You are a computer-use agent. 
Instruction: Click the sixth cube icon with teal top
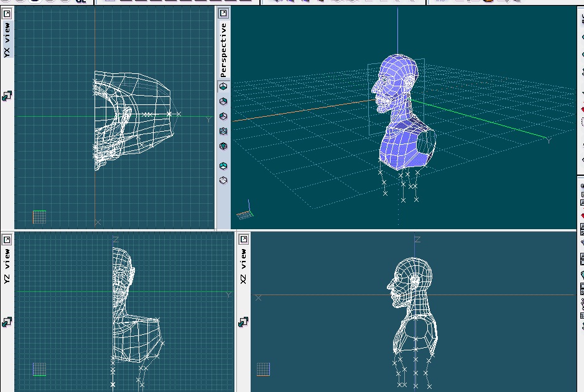click(x=223, y=166)
